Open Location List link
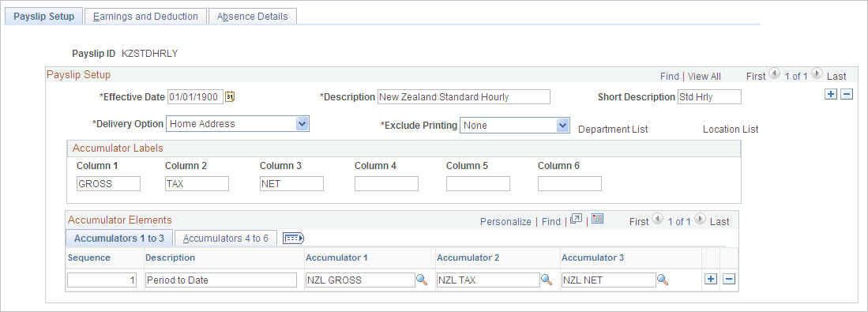This screenshot has height=312, width=868. 731,130
